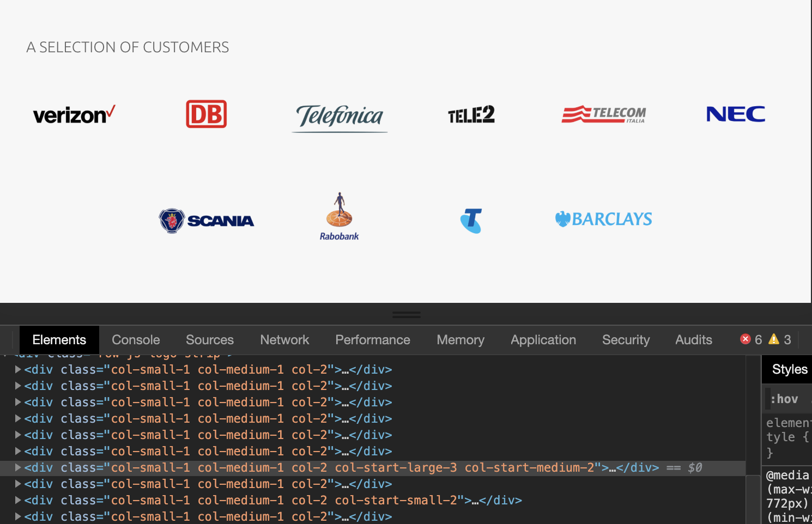This screenshot has height=524, width=812.
Task: Expand the highlighted col-start-large-3 div
Action: [x=17, y=467]
